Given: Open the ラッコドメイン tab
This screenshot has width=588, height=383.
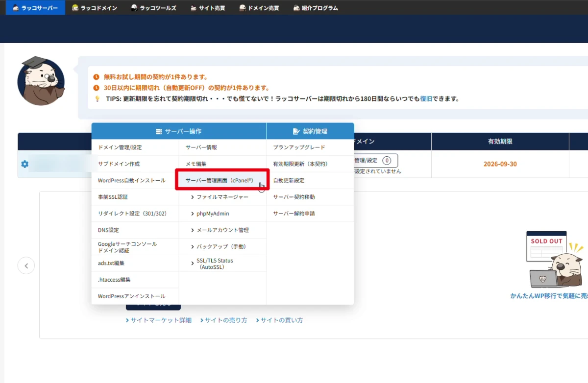Looking at the screenshot, I should click(95, 8).
